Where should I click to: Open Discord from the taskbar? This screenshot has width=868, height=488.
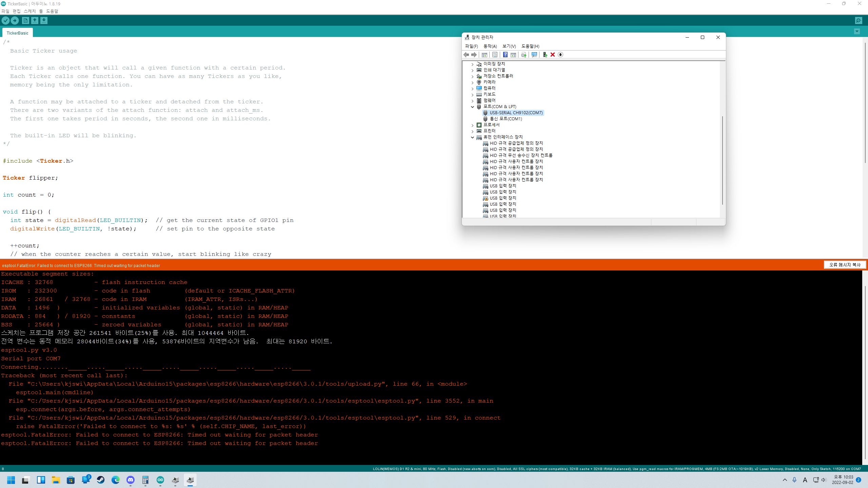[x=131, y=480]
